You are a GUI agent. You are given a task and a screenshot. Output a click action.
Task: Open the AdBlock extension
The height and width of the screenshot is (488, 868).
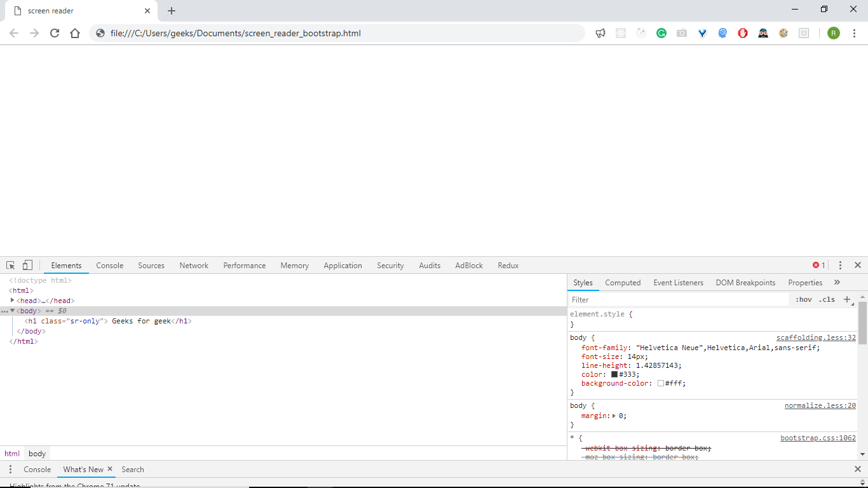tap(743, 32)
